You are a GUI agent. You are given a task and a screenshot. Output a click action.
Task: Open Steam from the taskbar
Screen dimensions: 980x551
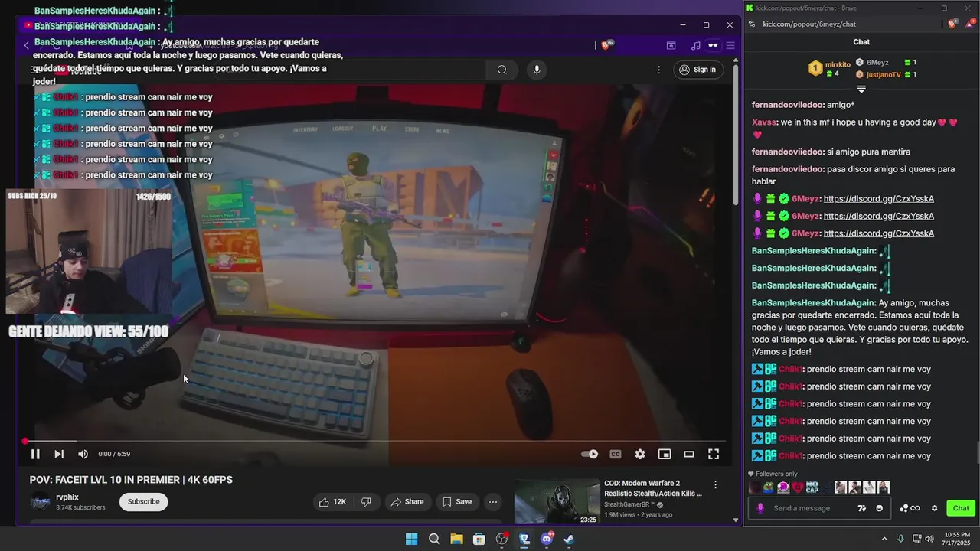coord(569,539)
